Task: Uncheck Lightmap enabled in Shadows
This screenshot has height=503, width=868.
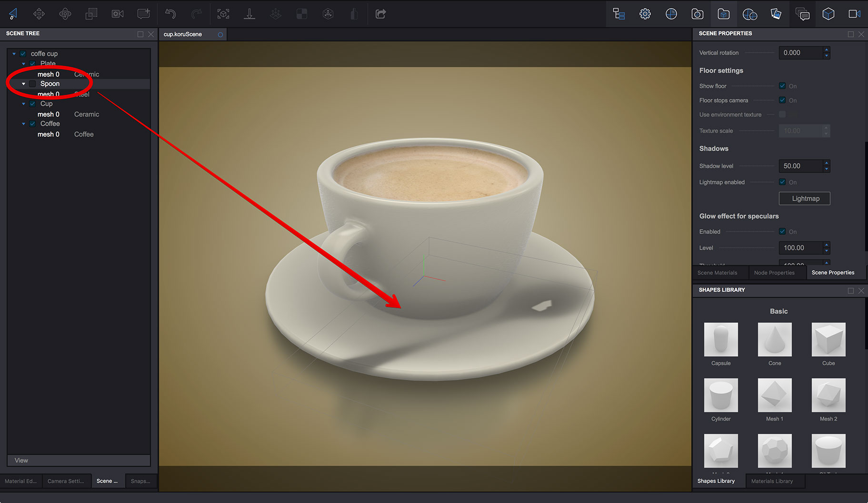Action: tap(782, 182)
